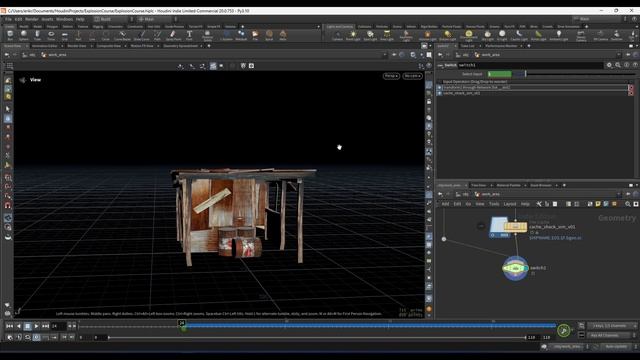Click obj in the network editor path
This screenshot has height=360, width=640.
point(465,194)
